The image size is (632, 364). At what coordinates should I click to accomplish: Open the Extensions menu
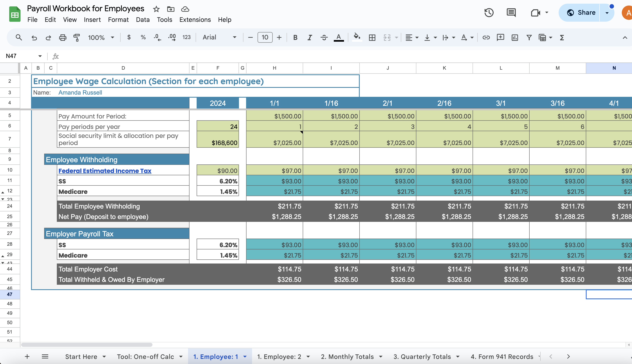[195, 19]
